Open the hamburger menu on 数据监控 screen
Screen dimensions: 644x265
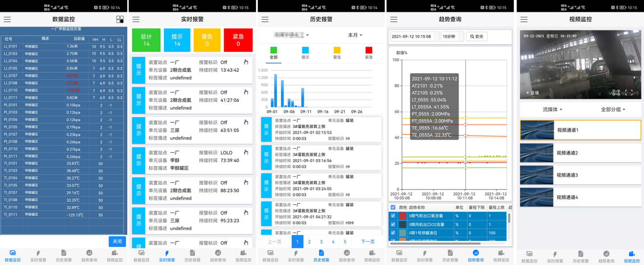click(x=7, y=20)
